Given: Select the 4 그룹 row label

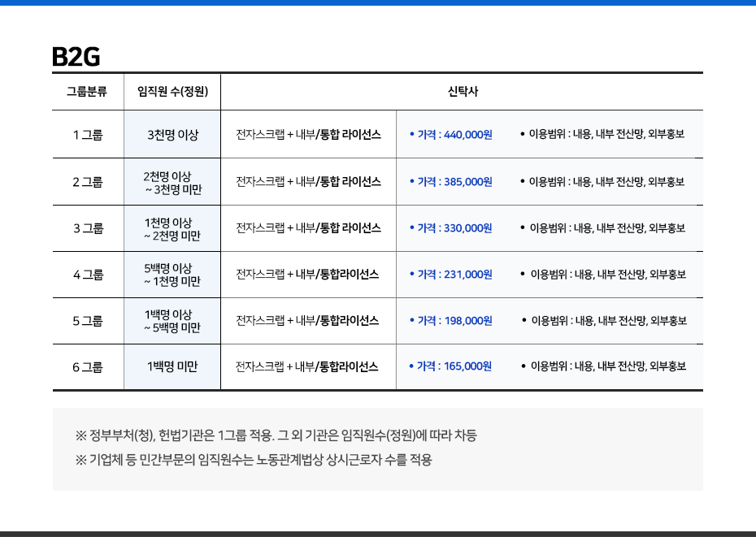Looking at the screenshot, I should click(x=88, y=275).
